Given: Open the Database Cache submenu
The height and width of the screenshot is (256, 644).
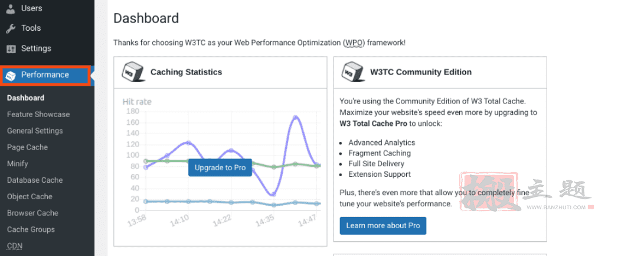Looking at the screenshot, I should click(x=35, y=180).
